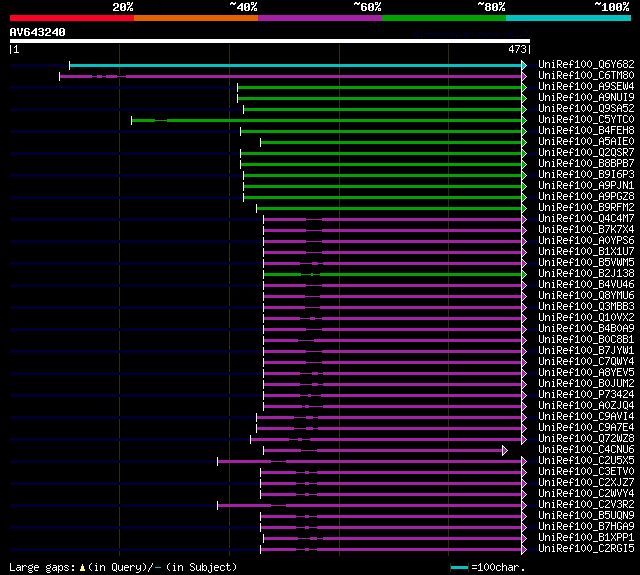The image size is (640, 575).
Task: Select the UniRef100_A9PJN1 label
Action: [586, 186]
